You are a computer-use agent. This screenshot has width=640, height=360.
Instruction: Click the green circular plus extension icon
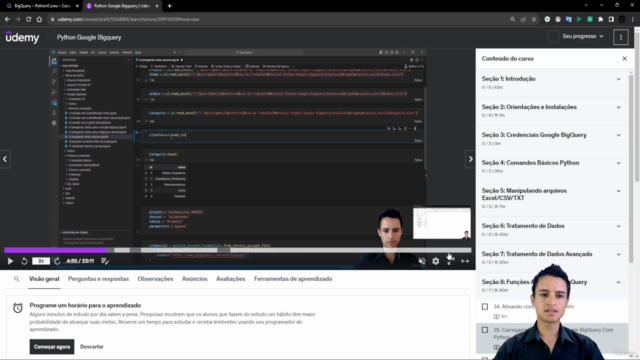pyautogui.click(x=547, y=19)
